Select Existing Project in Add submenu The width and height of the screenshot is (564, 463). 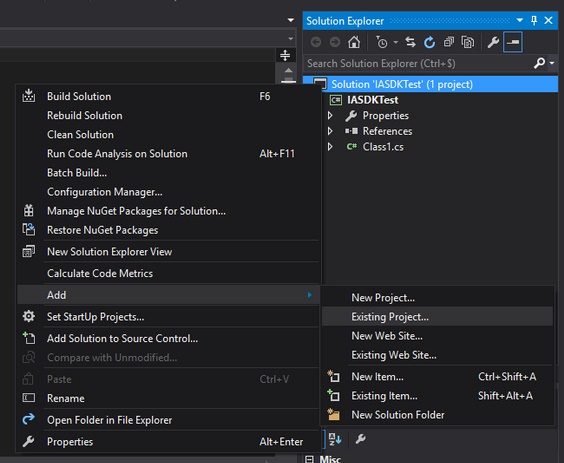pyautogui.click(x=437, y=317)
